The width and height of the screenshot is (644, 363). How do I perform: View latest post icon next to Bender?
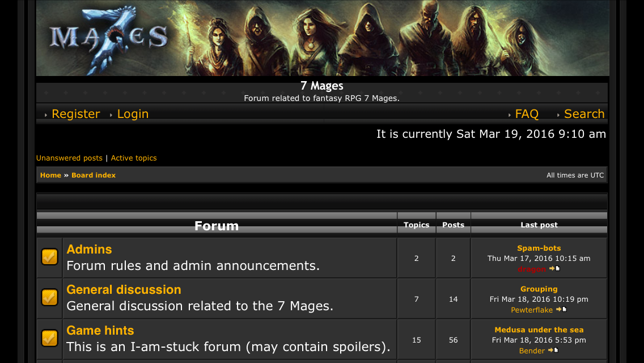[553, 351]
